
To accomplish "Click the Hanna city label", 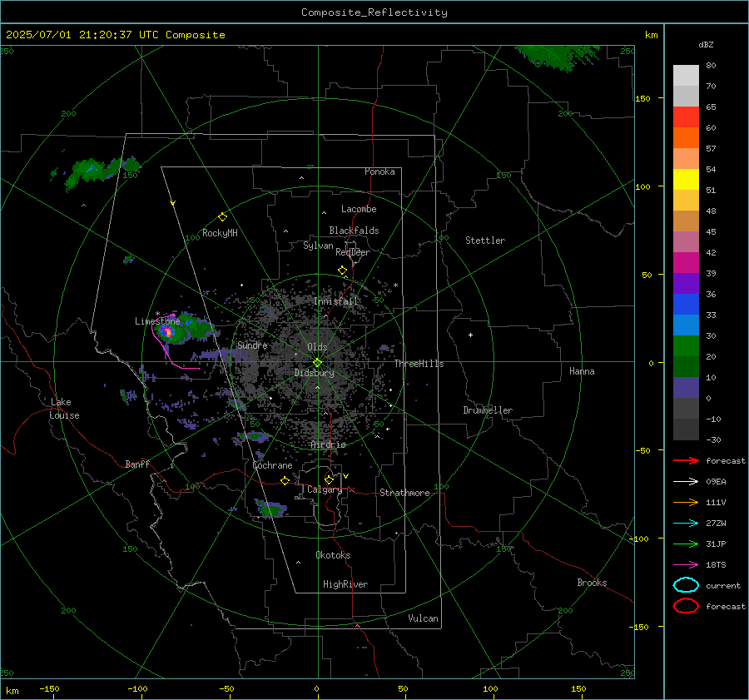I will [582, 371].
